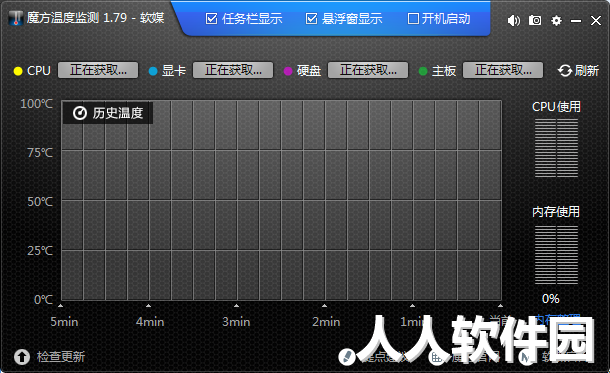Click the purple 硬盘 color dot

click(x=288, y=71)
